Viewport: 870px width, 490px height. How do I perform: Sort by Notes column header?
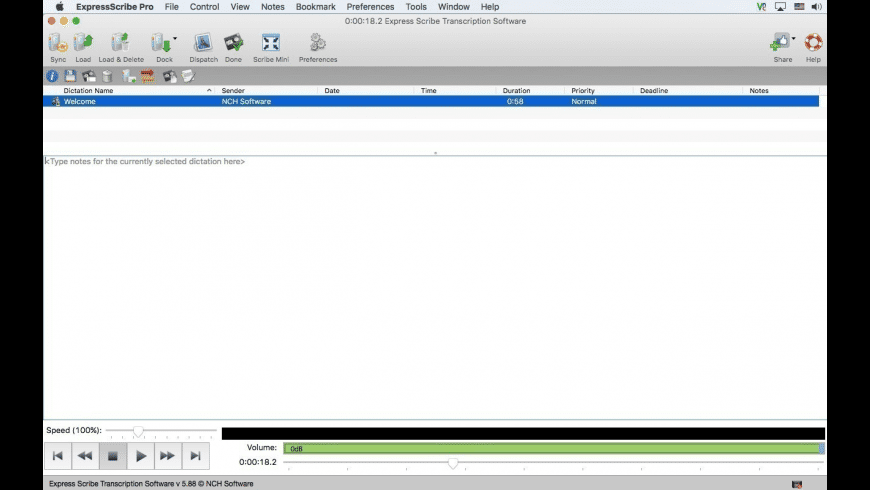tap(758, 90)
